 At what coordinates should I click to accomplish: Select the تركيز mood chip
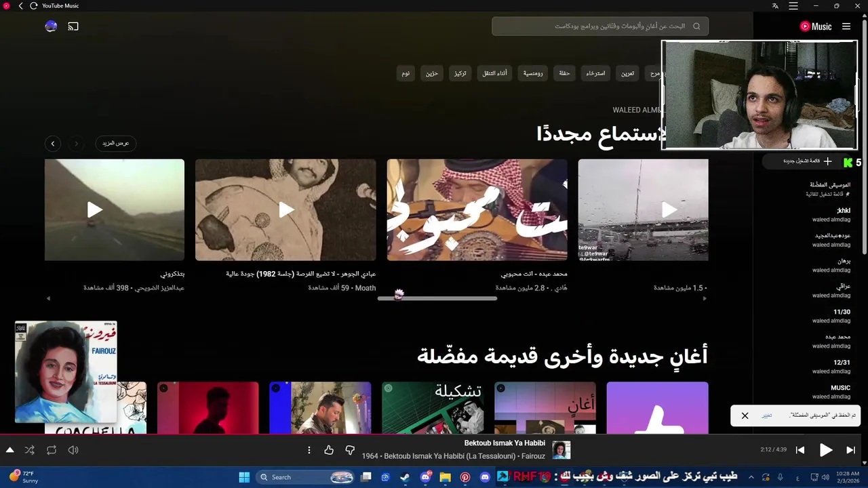(460, 73)
